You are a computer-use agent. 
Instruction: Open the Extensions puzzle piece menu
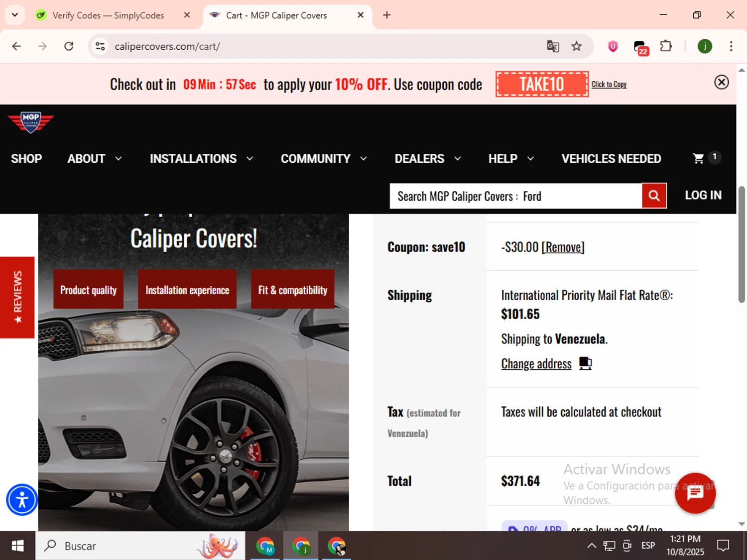[666, 46]
